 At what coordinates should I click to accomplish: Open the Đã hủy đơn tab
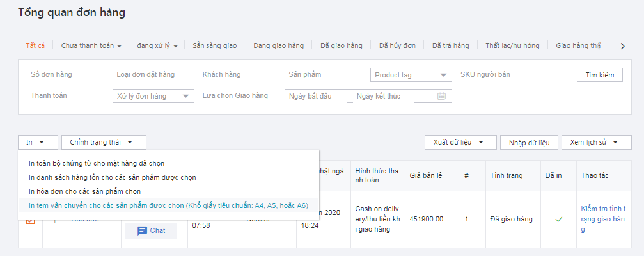[x=397, y=45]
